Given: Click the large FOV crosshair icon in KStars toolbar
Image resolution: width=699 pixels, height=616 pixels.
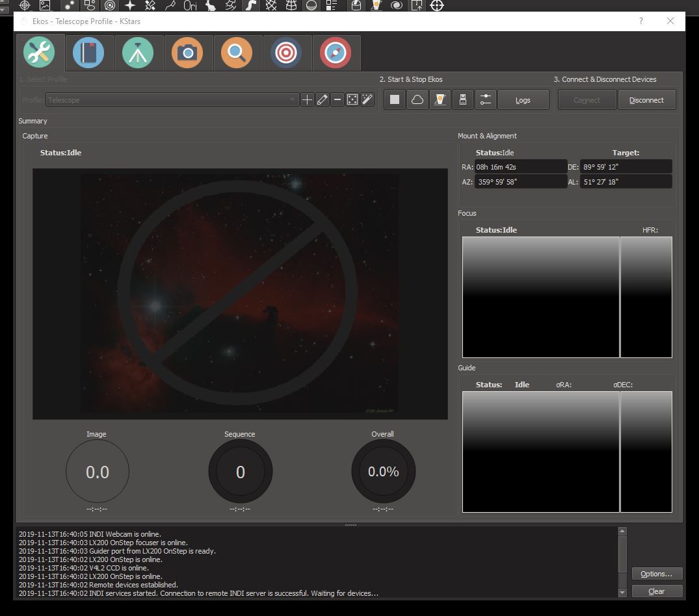Looking at the screenshot, I should pos(437,5).
